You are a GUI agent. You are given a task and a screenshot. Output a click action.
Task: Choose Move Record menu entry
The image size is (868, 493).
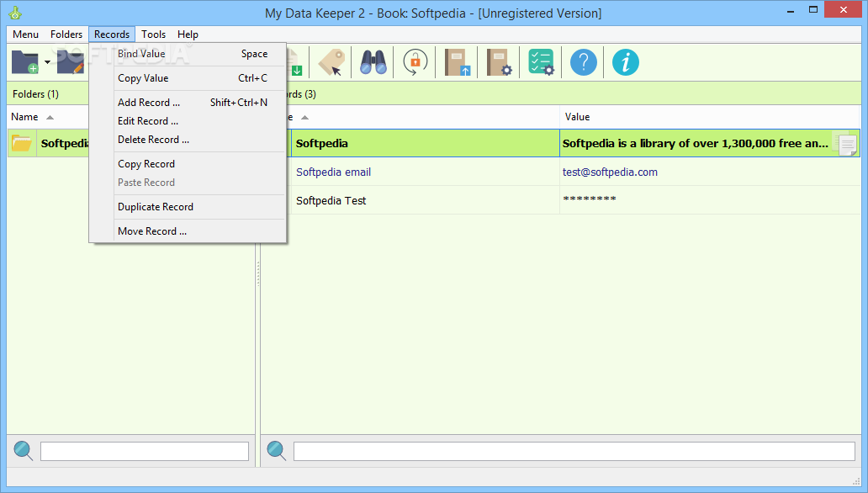pos(188,231)
